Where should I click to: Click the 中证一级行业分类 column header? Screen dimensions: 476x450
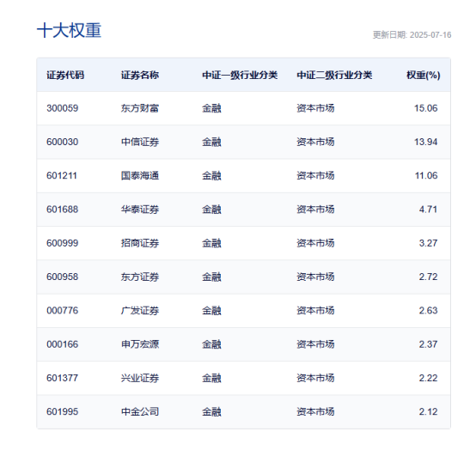pyautogui.click(x=240, y=75)
